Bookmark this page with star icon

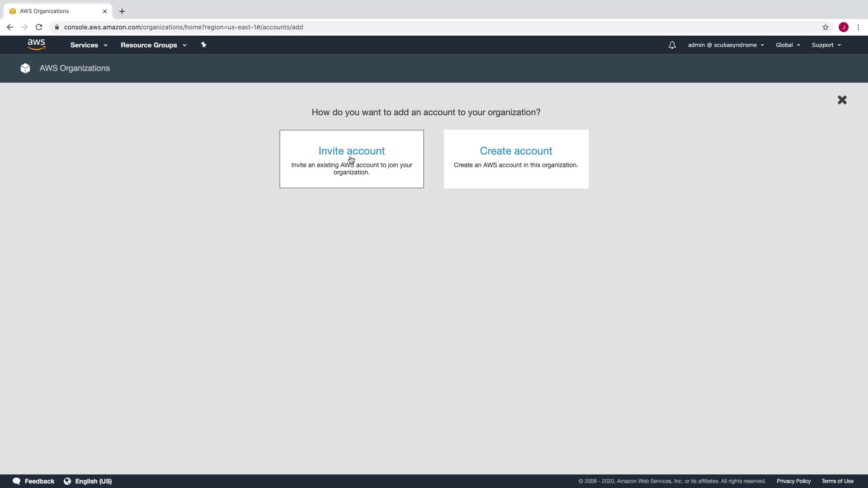[825, 27]
